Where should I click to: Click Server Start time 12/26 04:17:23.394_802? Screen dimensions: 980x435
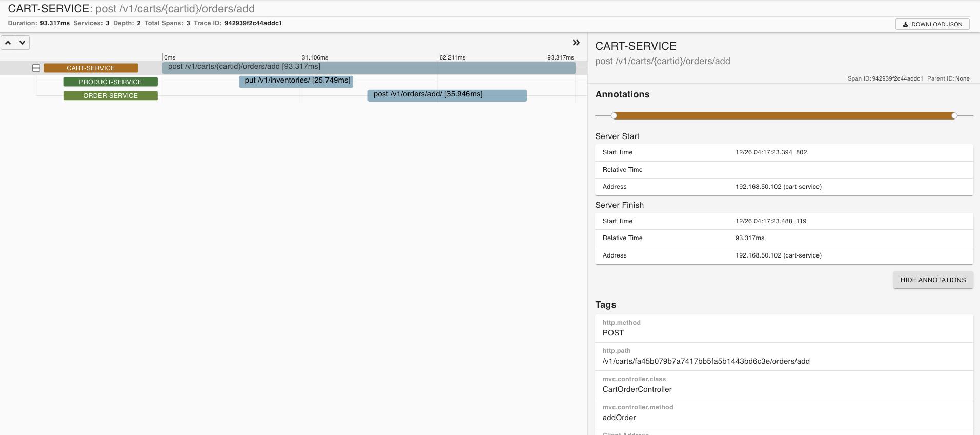pos(771,152)
